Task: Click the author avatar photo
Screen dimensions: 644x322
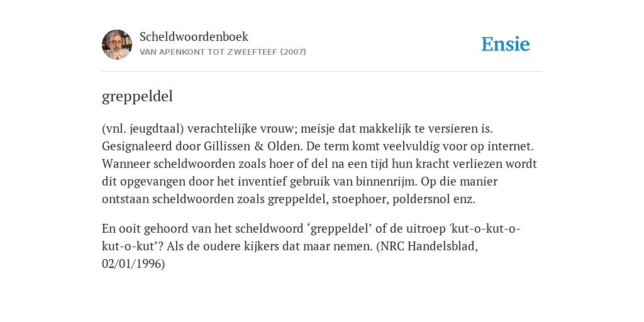Action: [117, 45]
